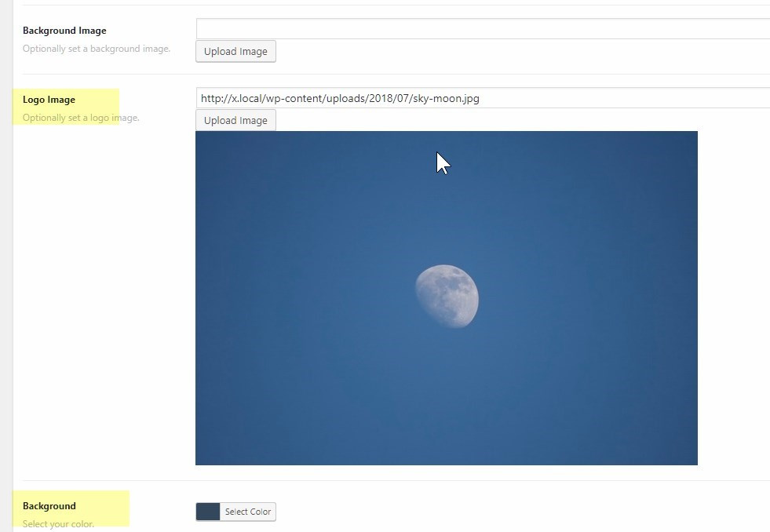Image resolution: width=770 pixels, height=532 pixels.
Task: Click the "Logo Image" label
Action: [x=49, y=100]
